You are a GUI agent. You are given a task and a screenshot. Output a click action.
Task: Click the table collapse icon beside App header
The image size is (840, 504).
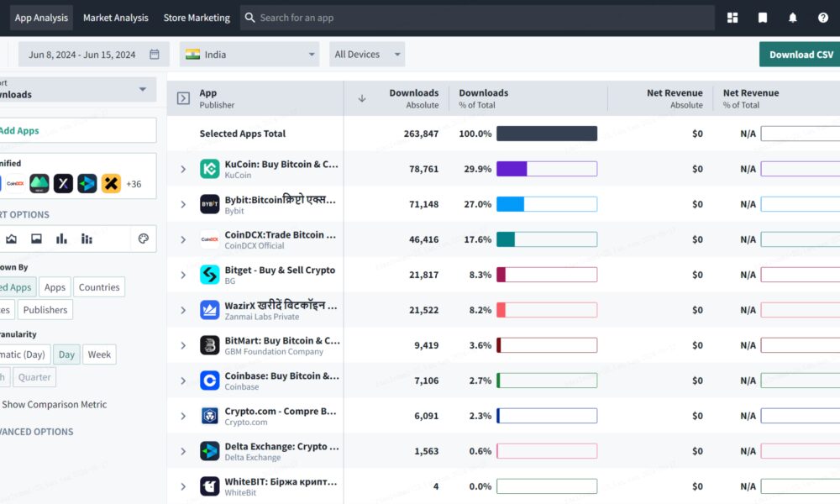[183, 98]
